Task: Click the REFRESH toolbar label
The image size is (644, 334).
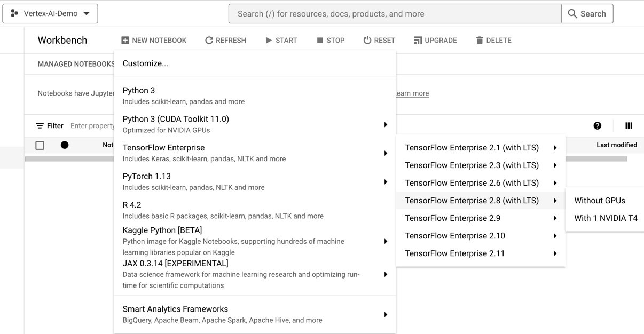Action: click(231, 41)
